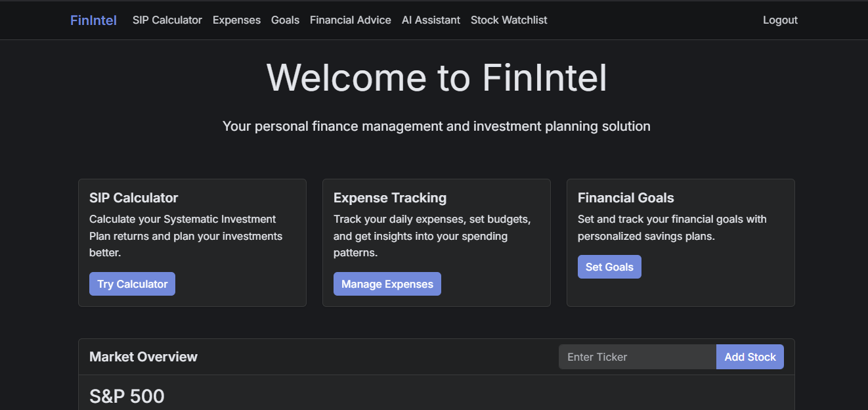This screenshot has height=410, width=868.
Task: Open the AI Assistant page
Action: 431,20
